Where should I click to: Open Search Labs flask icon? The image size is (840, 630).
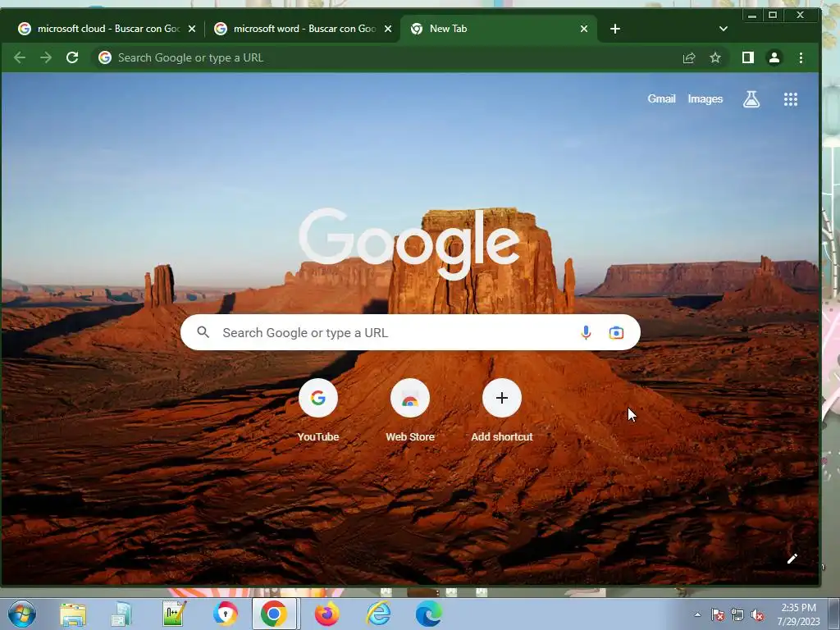pyautogui.click(x=751, y=99)
